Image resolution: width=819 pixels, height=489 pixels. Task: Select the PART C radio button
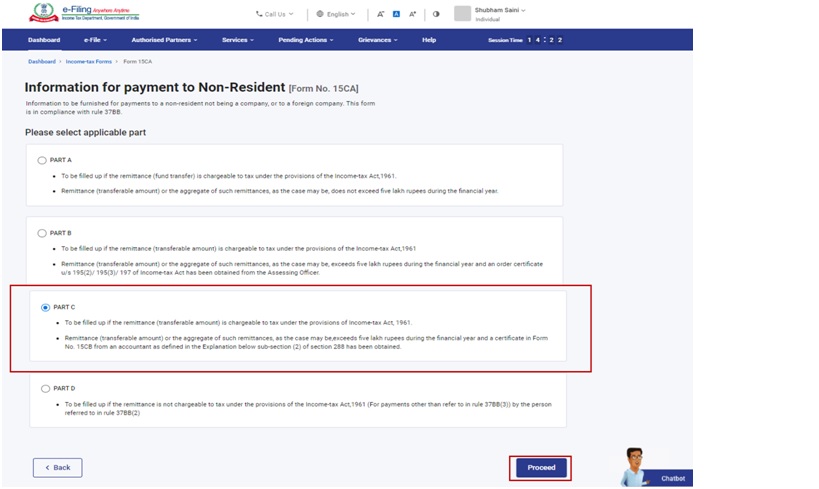[x=45, y=308]
